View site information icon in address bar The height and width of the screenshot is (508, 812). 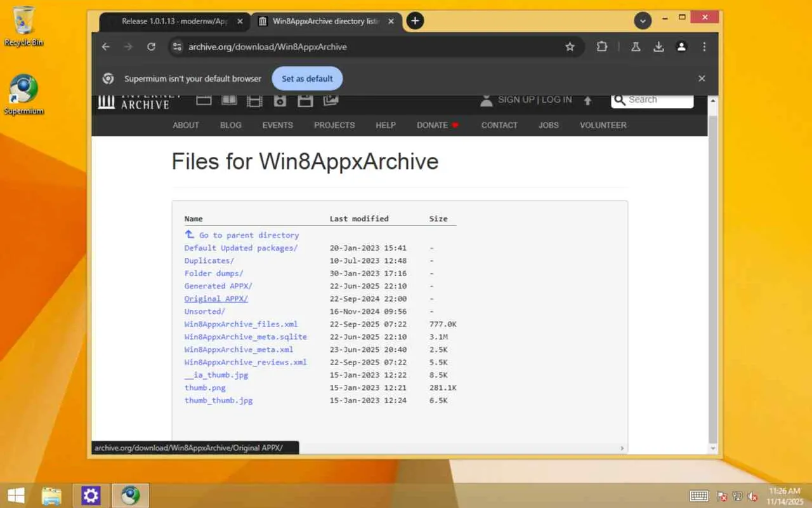[177, 46]
